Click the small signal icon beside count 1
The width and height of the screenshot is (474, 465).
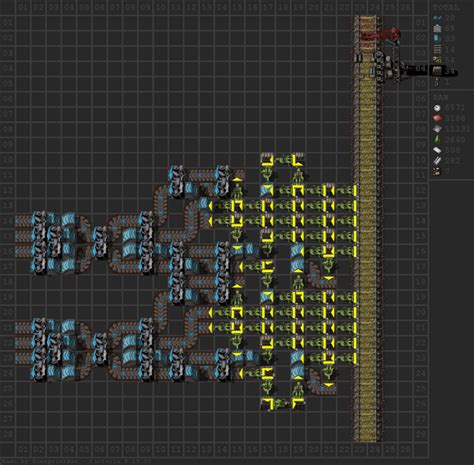point(437,82)
